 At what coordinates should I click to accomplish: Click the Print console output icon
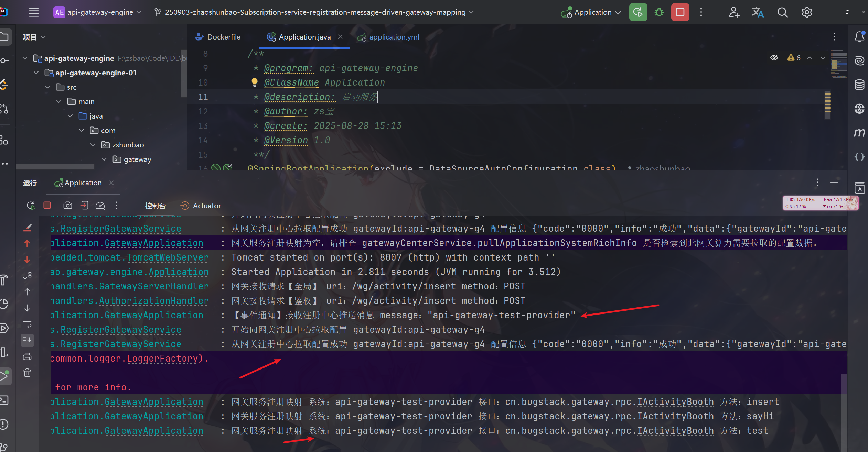click(27, 356)
